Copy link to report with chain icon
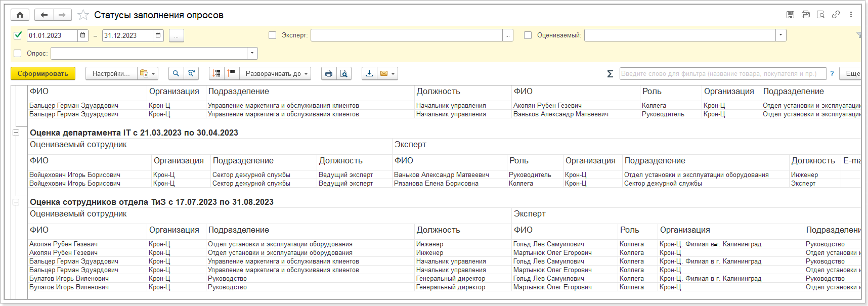Screen dimensions: 868x306 click(x=836, y=15)
